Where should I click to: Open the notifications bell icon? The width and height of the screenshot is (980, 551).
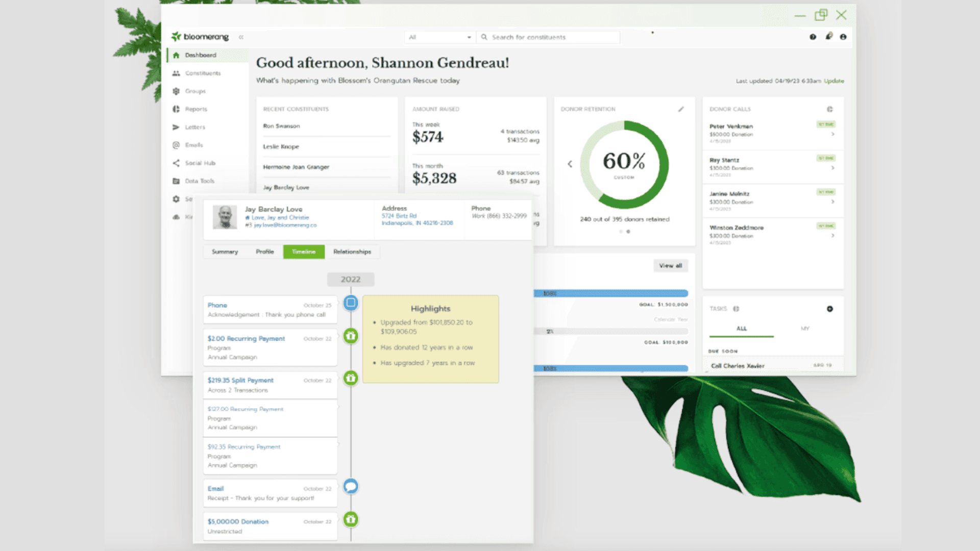pos(828,36)
